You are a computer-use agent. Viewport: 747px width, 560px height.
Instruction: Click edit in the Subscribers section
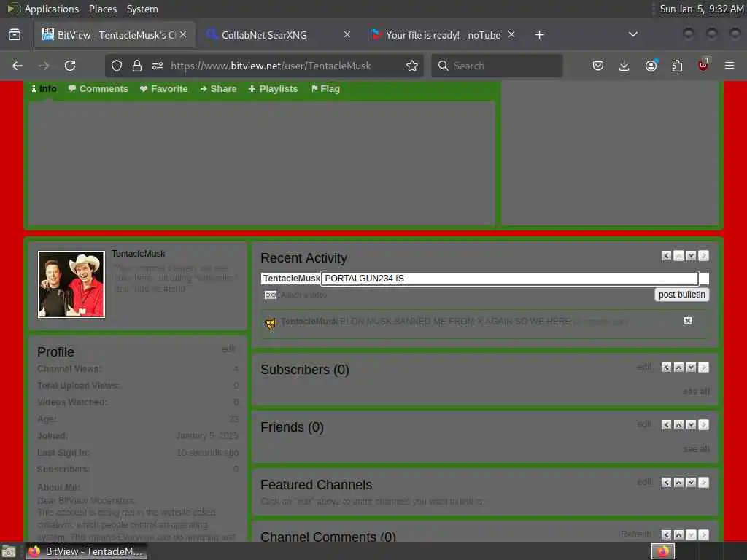pos(644,367)
